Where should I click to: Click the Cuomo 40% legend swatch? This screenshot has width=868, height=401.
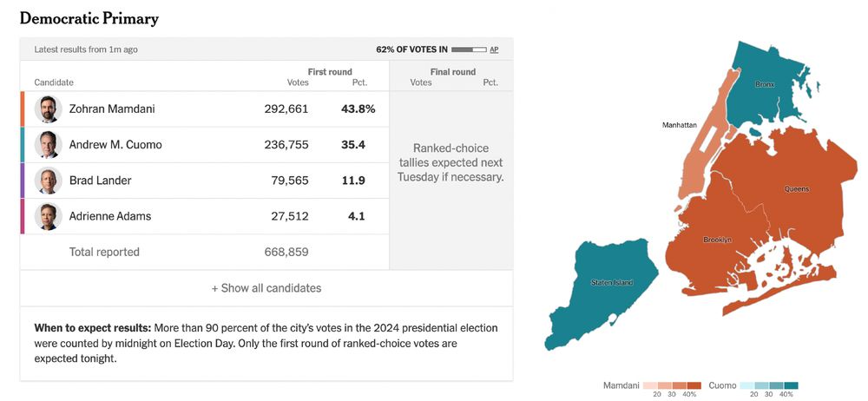[x=792, y=385]
